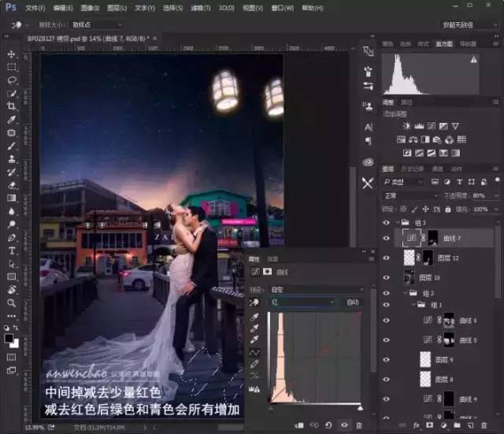Select the Gradient tool
The height and width of the screenshot is (434, 504).
click(x=12, y=198)
